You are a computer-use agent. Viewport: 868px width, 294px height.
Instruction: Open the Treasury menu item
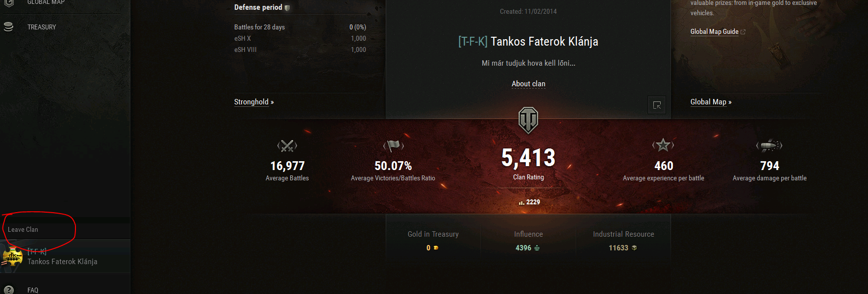tap(42, 27)
